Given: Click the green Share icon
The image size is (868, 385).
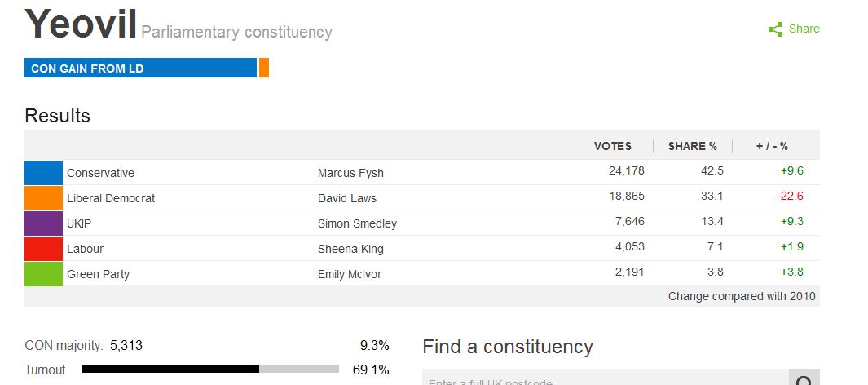Looking at the screenshot, I should 775,29.
